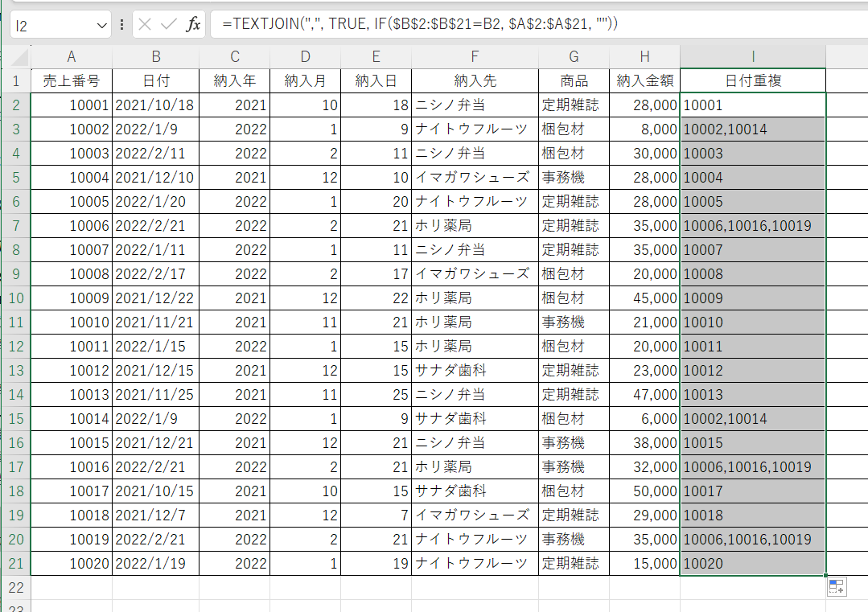Click the 6,000 amount cell
Screen dimensions: 868x612
coord(644,419)
